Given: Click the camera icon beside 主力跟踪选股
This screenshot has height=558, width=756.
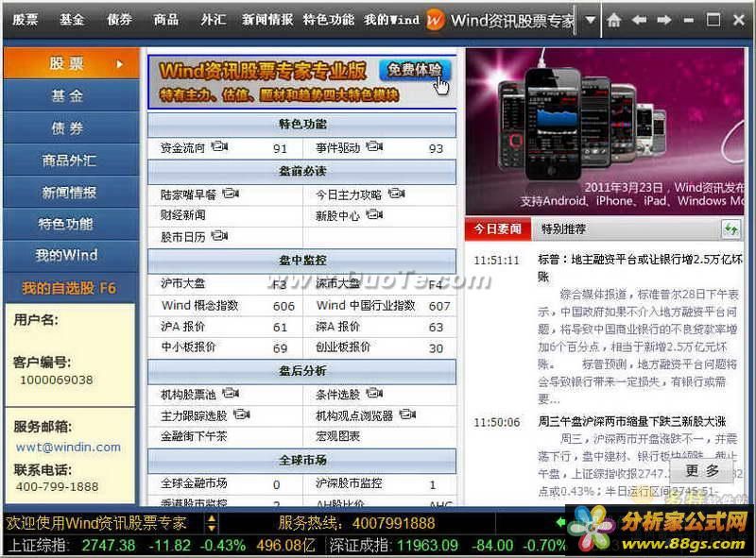Looking at the screenshot, I should pos(242,414).
